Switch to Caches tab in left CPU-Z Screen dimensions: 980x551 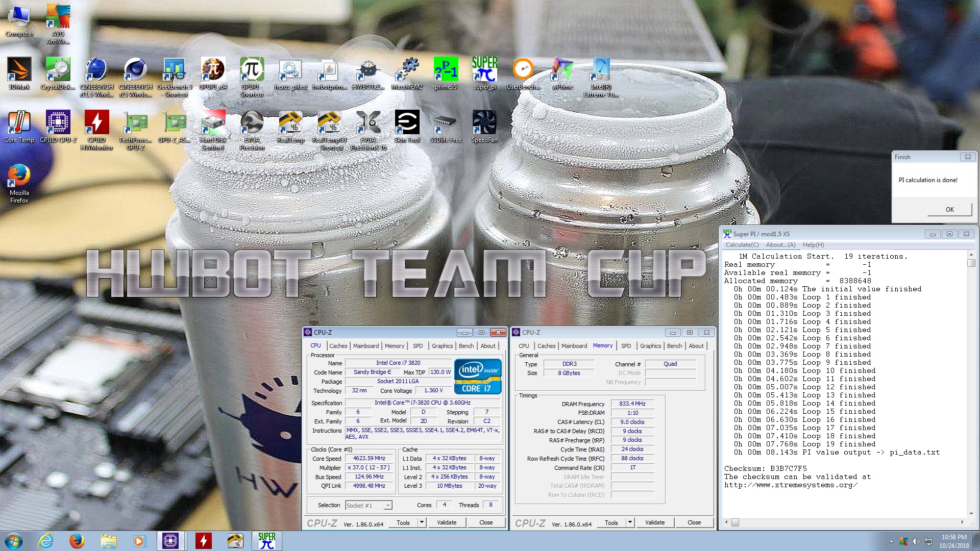pyautogui.click(x=338, y=346)
